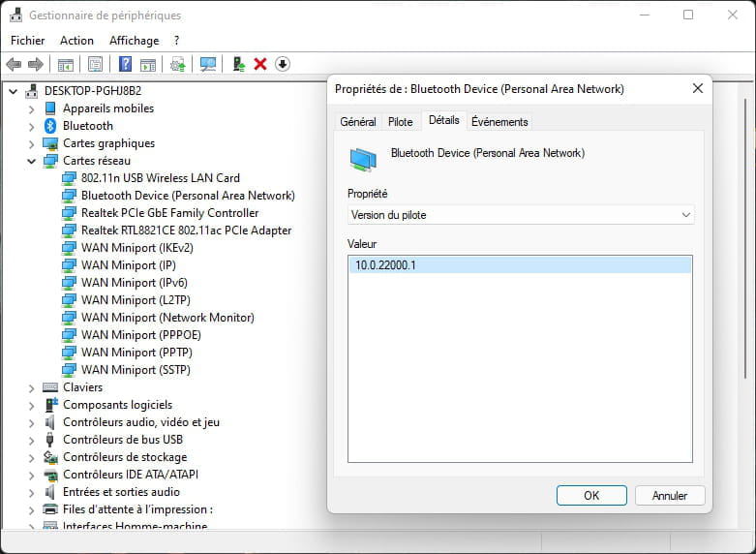Open the Propriété dropdown showing Version du pilote
This screenshot has height=554, width=756.
coord(521,215)
